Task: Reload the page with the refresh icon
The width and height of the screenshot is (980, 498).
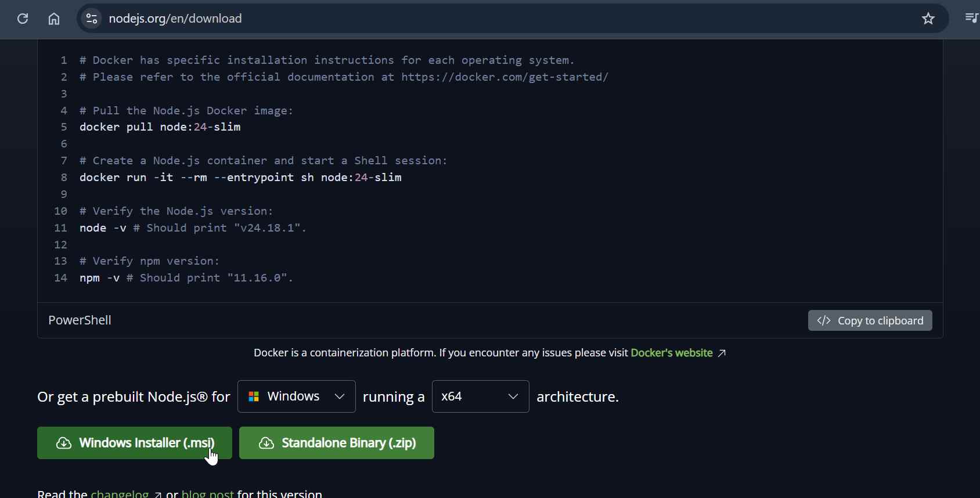Action: click(23, 19)
